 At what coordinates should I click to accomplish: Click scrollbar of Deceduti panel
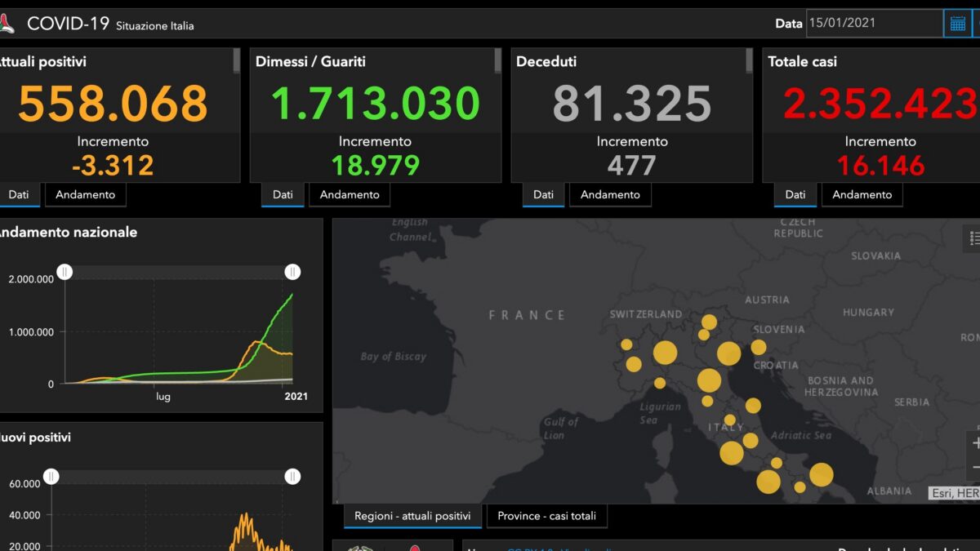749,60
